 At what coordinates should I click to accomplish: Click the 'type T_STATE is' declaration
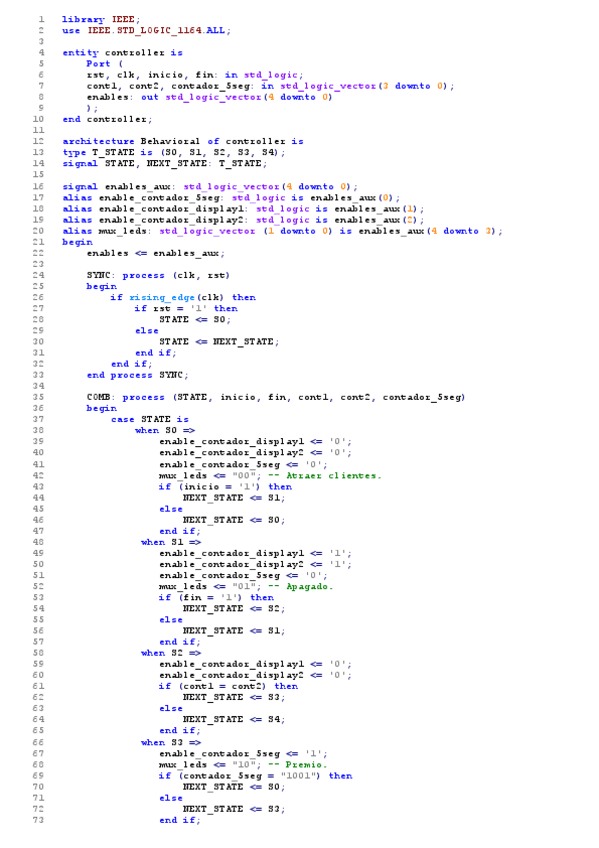point(174,153)
